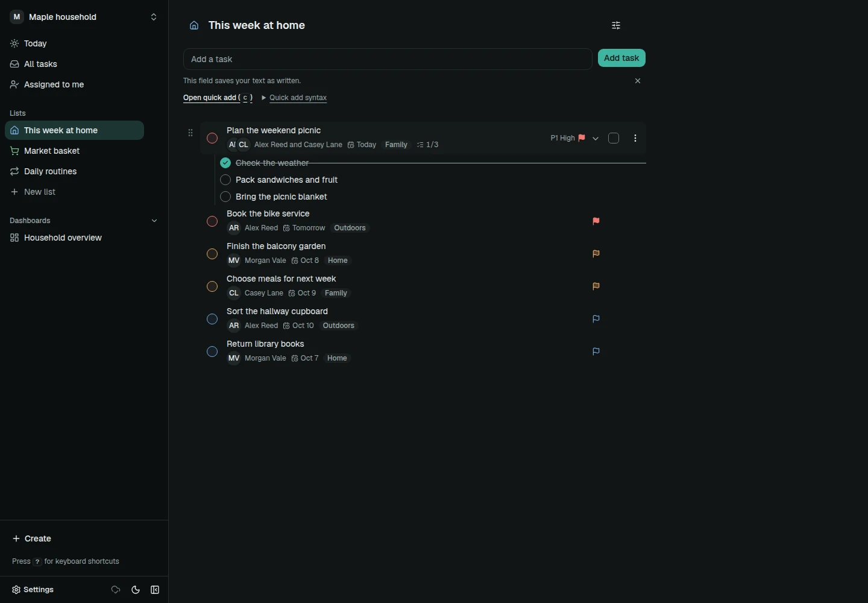Open more actions for Plan the weekend picnic
Viewport: 868px width, 603px height.
636,138
